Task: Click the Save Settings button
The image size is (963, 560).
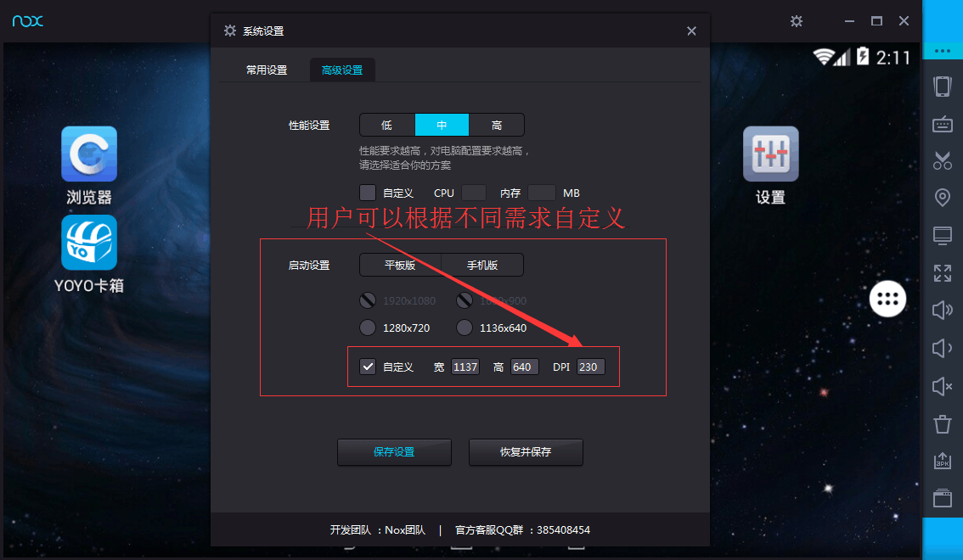Action: tap(394, 452)
